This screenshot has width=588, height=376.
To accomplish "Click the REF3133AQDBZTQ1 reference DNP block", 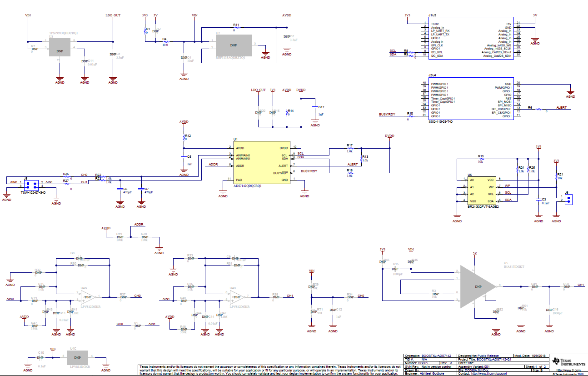I will 233,45.
